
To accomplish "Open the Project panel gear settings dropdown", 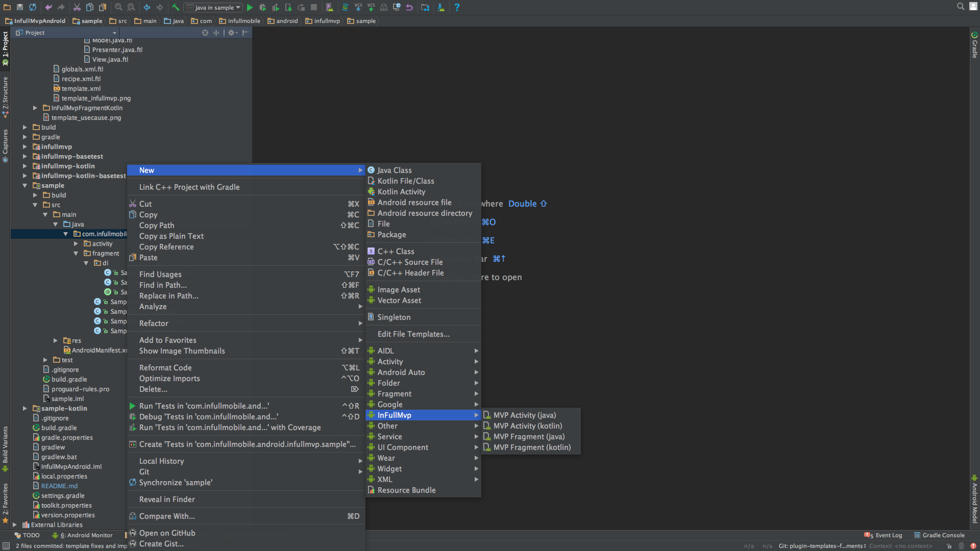I will (x=233, y=33).
